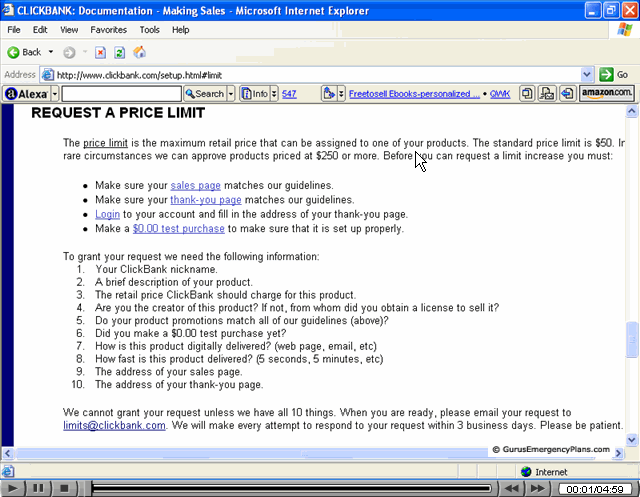Click the amazon.com toolbar button
Screen dimensions: 640x497
click(607, 93)
